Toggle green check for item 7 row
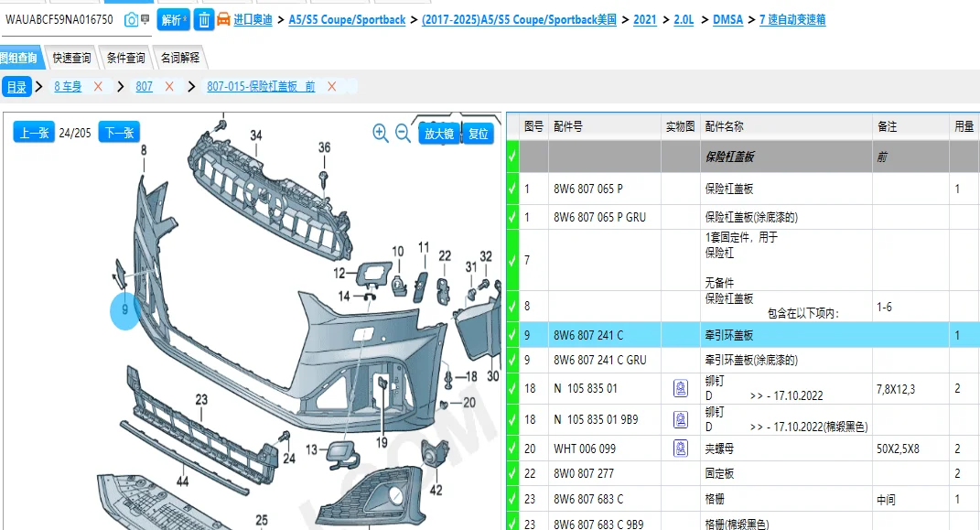Image resolution: width=980 pixels, height=530 pixels. 512,260
